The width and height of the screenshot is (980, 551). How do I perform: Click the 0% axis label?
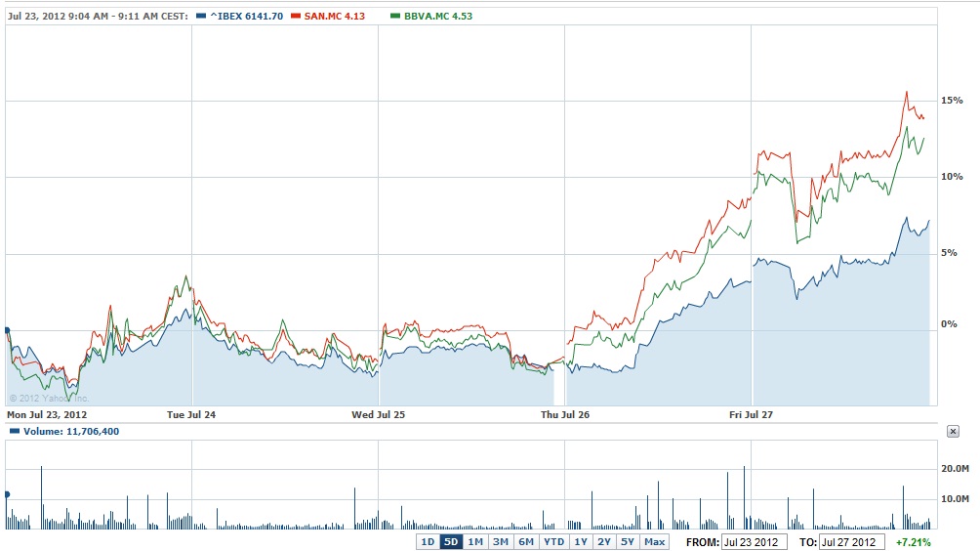(x=949, y=324)
